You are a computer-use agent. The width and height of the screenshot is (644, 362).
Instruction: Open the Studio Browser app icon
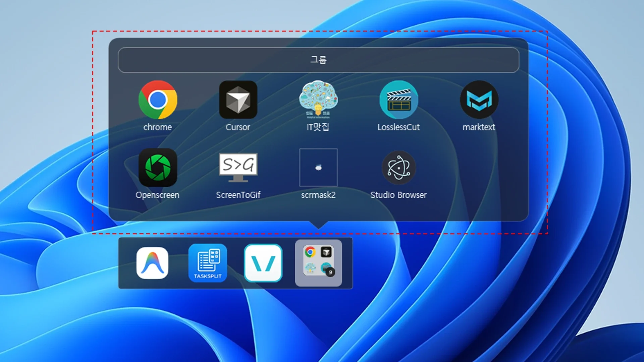(x=399, y=168)
